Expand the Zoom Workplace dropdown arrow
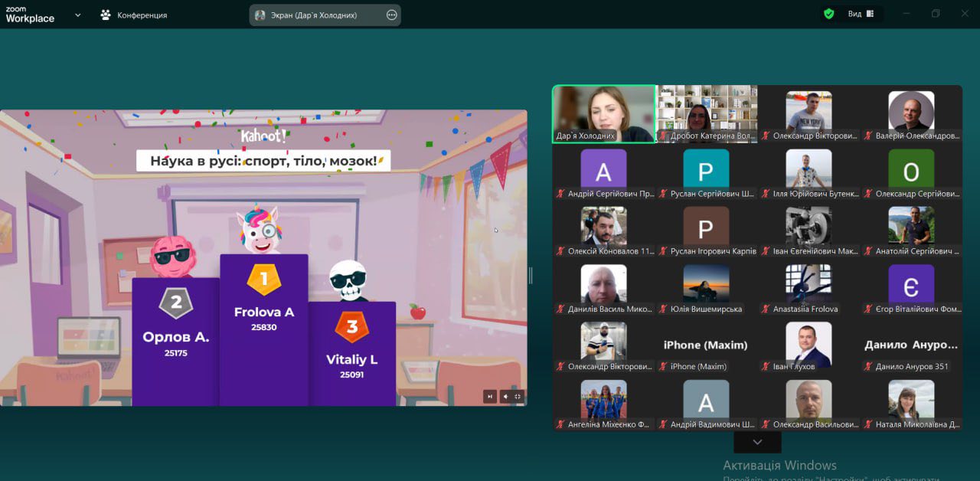The width and height of the screenshot is (980, 481). (77, 15)
